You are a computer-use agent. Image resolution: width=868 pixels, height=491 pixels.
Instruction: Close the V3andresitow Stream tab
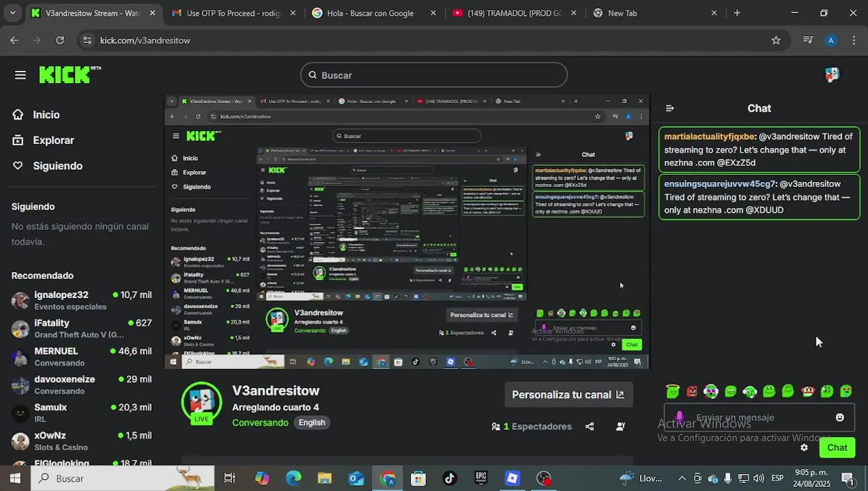152,13
